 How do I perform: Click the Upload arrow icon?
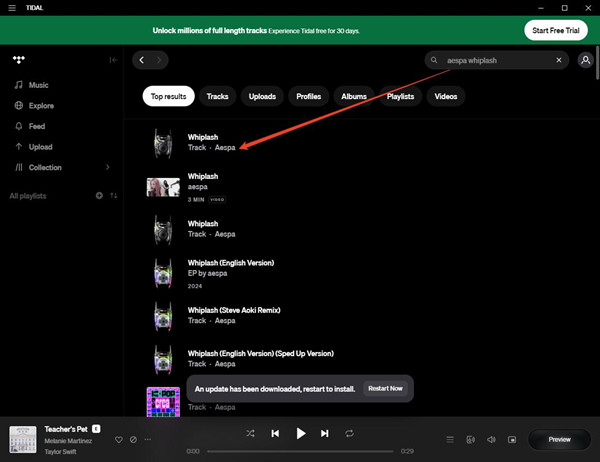(19, 147)
